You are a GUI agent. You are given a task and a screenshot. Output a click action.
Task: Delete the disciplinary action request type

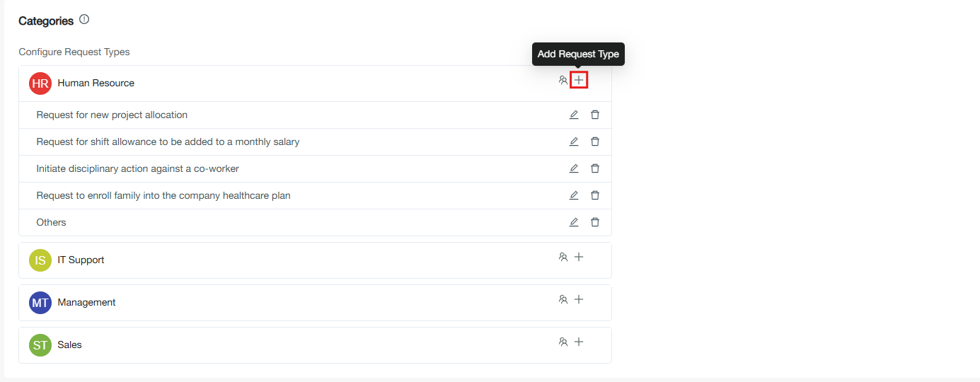point(595,168)
